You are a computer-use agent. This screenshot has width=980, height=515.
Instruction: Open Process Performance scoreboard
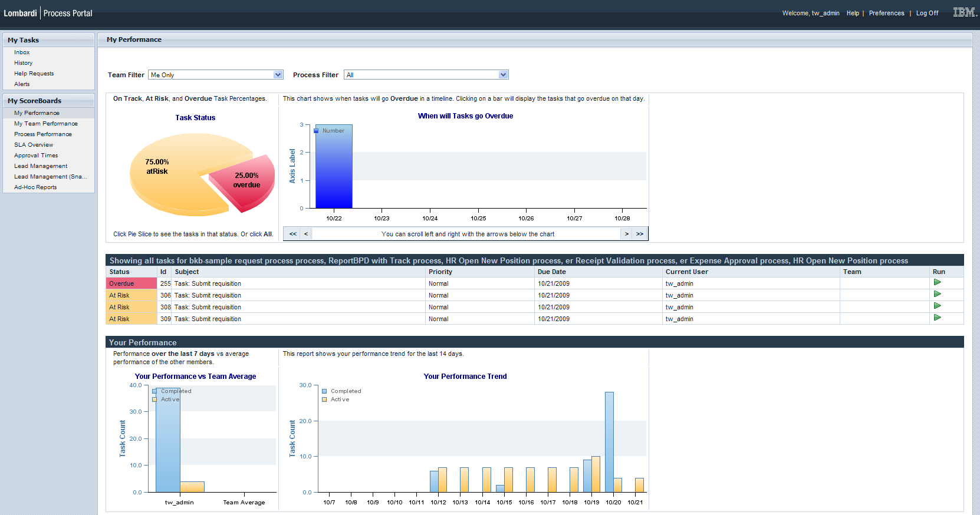coord(43,134)
